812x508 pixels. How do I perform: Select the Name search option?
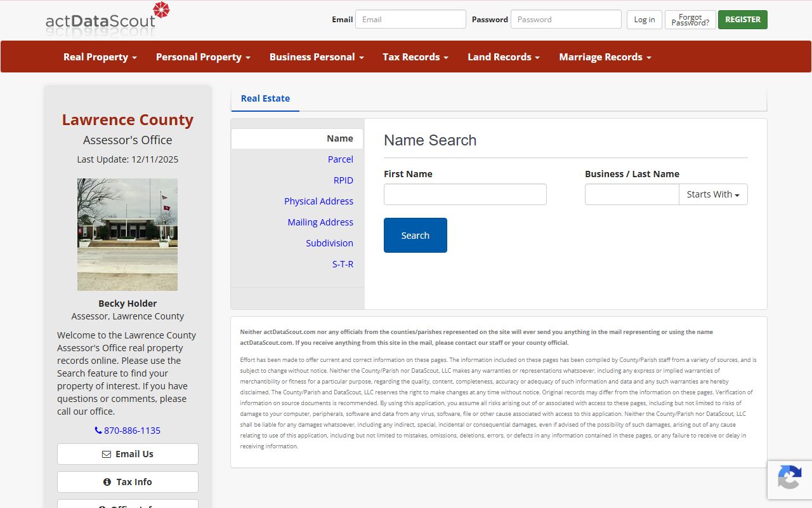(x=297, y=138)
